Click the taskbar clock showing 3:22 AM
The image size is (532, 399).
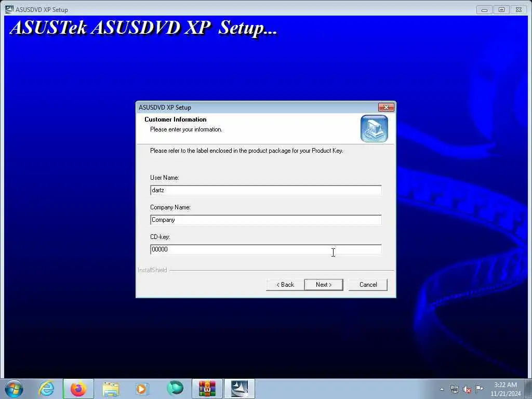tap(506, 389)
